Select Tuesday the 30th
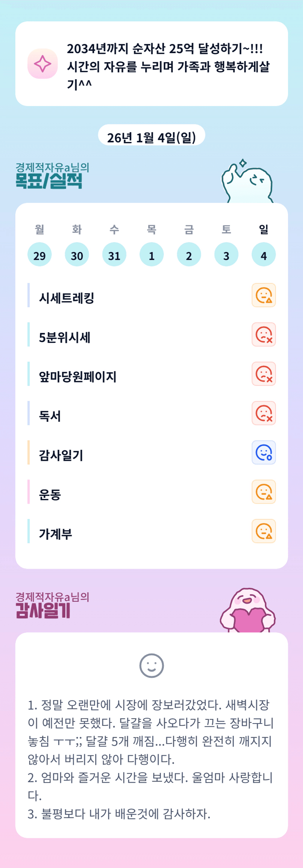Image resolution: width=303 pixels, height=868 pixels. (77, 255)
